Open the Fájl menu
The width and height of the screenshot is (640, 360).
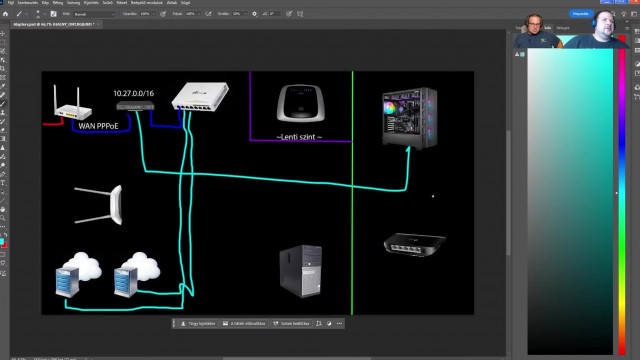pos(11,2)
